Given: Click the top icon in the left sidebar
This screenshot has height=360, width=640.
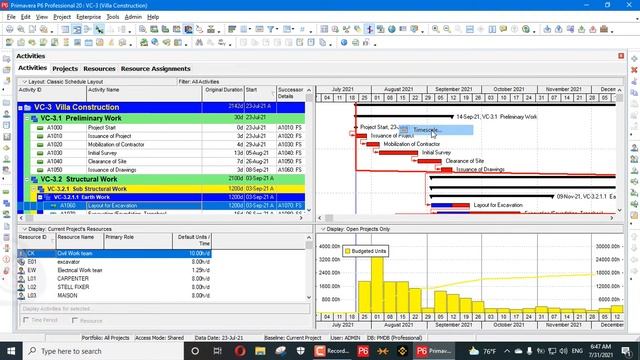Looking at the screenshot, I should click(x=7, y=59).
